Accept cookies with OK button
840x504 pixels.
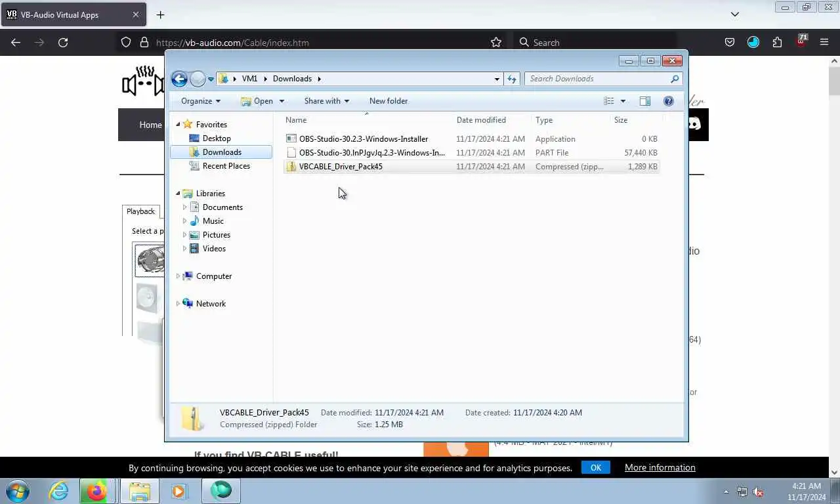tap(596, 468)
